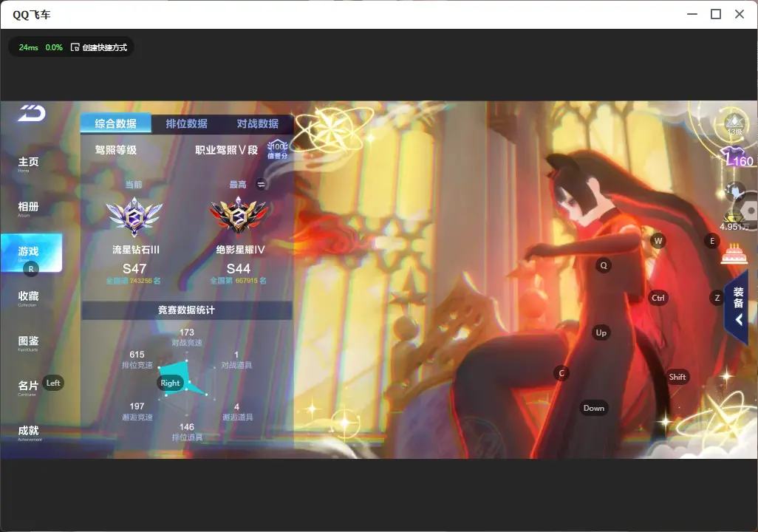Maximize the QQ飞车 window
Image resolution: width=758 pixels, height=532 pixels.
716,15
